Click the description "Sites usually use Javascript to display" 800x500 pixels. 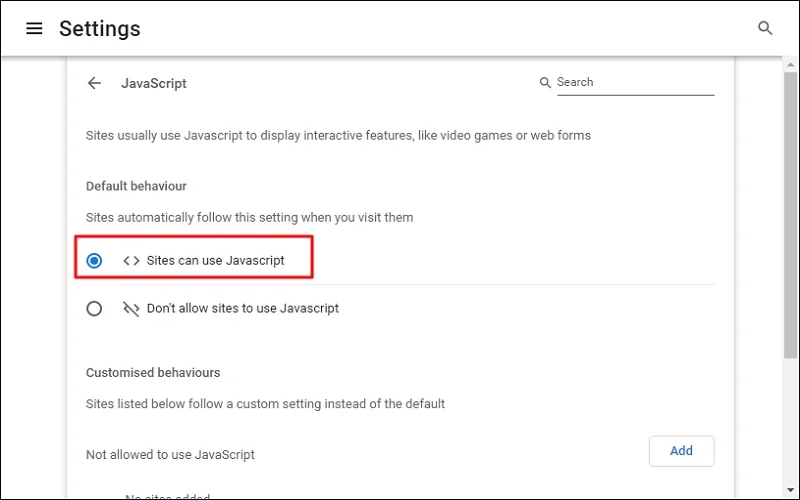[193, 136]
